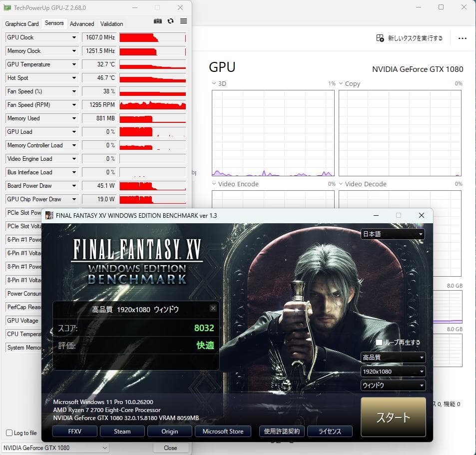Click the Hot Spot value 46.7 °C
Viewport: 476px width, 455px height.
click(100, 78)
